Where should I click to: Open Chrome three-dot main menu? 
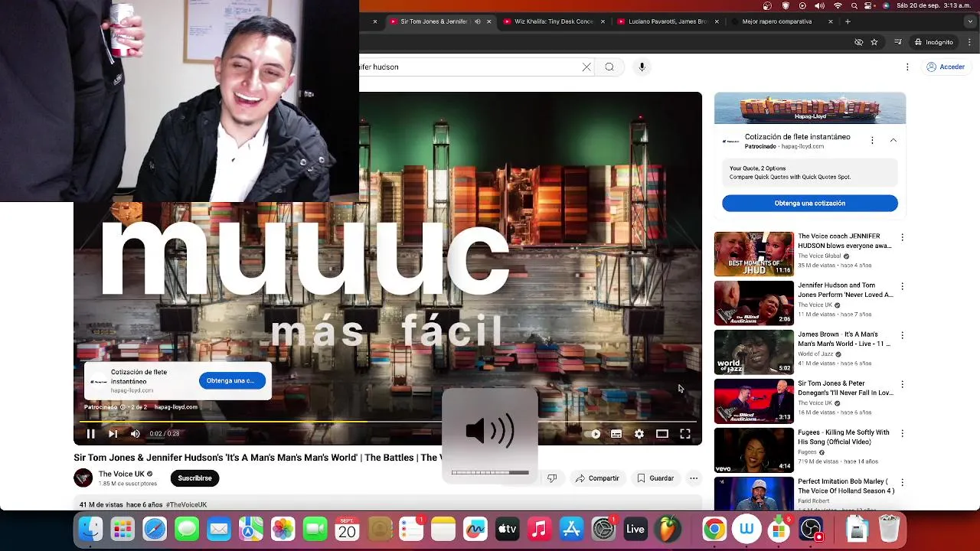970,42
